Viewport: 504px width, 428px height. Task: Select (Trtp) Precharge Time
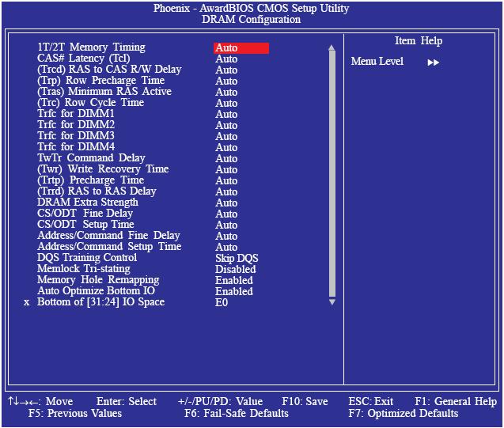91,180
